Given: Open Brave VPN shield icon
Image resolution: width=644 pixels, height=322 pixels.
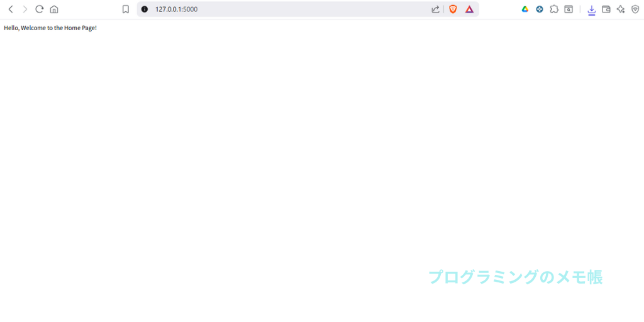Looking at the screenshot, I should click(635, 9).
